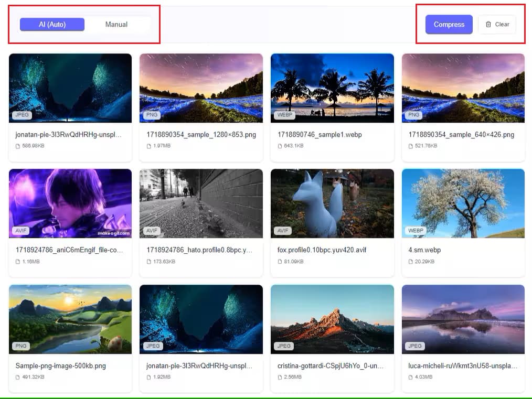Click the file icon beside 173.63KB
Screen dimensions: 532x399
tap(148, 262)
